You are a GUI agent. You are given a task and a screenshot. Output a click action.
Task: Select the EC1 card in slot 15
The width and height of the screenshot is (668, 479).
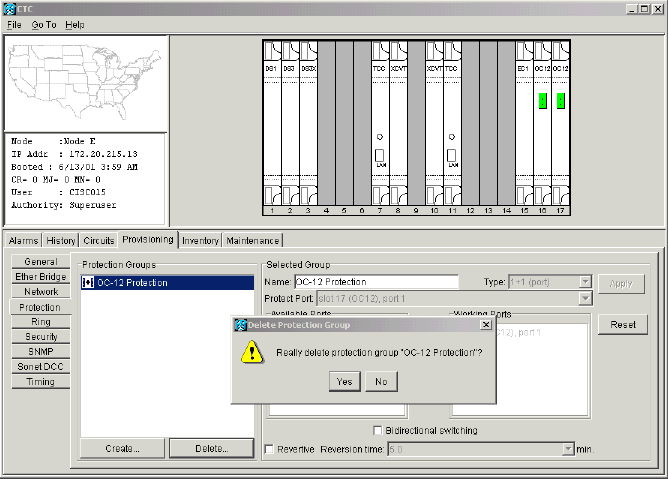(524, 124)
